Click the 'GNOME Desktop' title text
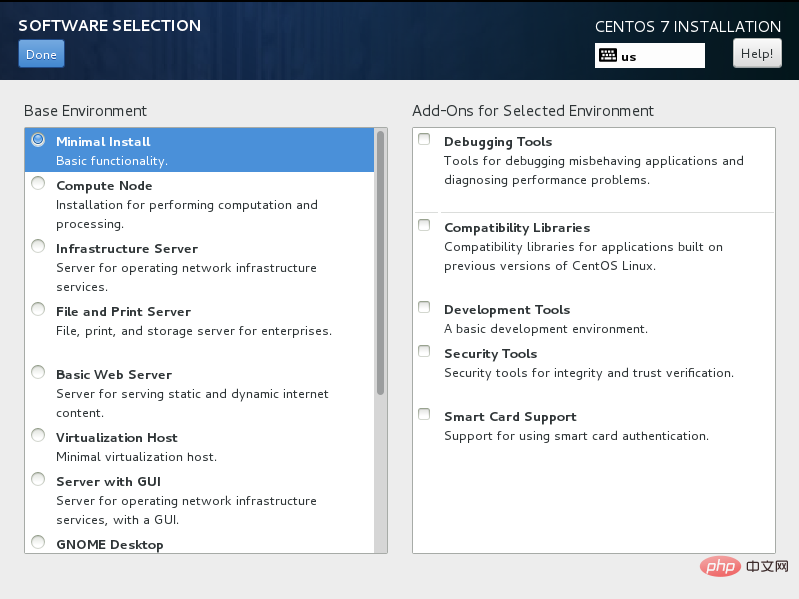This screenshot has width=799, height=599. click(110, 544)
